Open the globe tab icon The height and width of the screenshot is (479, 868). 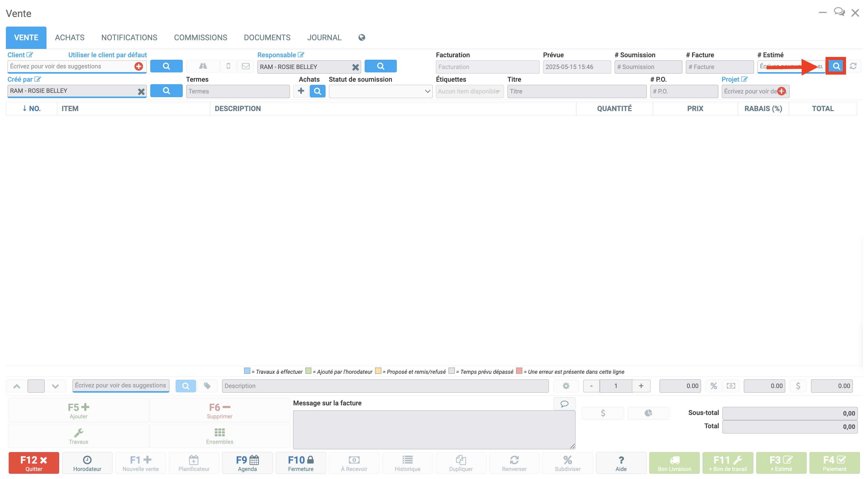(362, 37)
